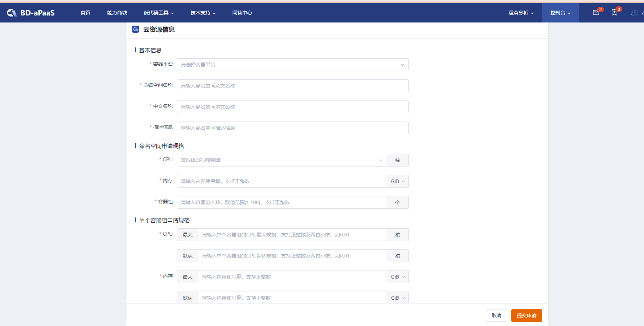This screenshot has width=644, height=326.
Task: Expand the 低代码工具 menu
Action: pos(159,13)
